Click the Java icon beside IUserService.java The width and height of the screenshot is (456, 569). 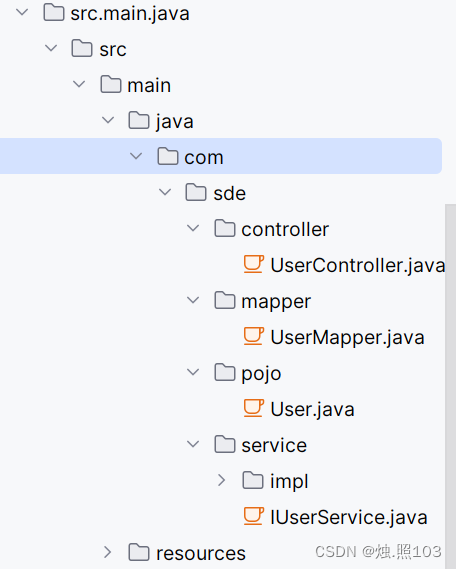pos(253,516)
